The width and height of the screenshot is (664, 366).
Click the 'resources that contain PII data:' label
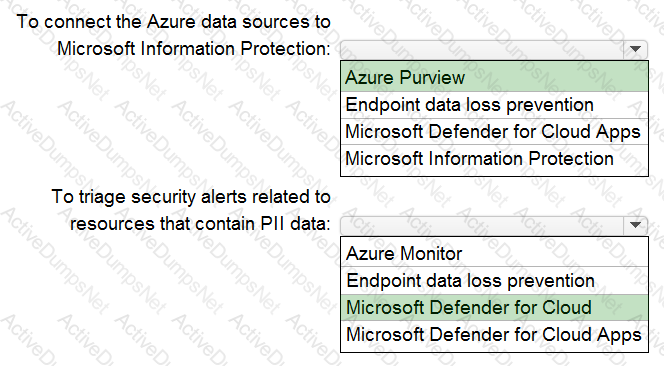click(x=200, y=224)
